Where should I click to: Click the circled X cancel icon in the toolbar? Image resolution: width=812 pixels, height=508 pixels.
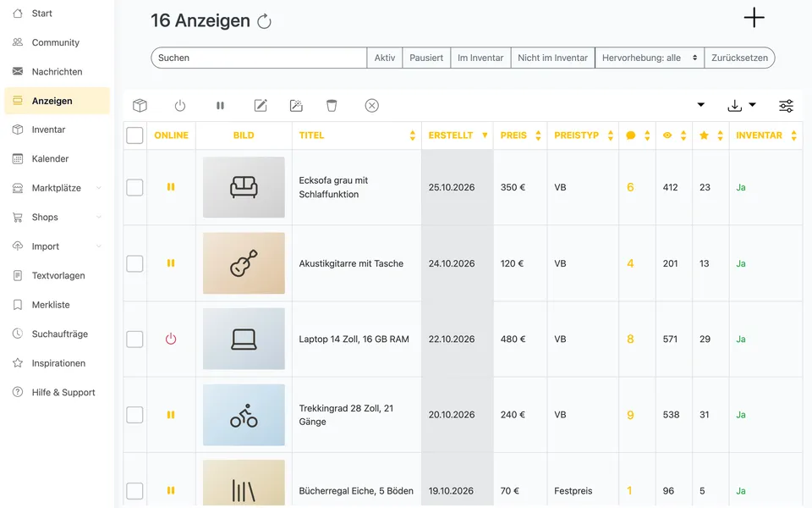click(372, 106)
